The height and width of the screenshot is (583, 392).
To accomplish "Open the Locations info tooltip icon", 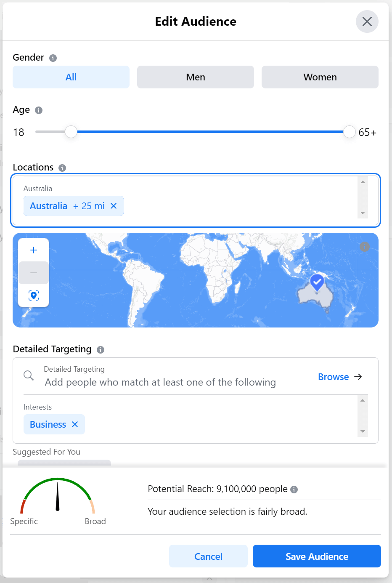I will pos(62,168).
